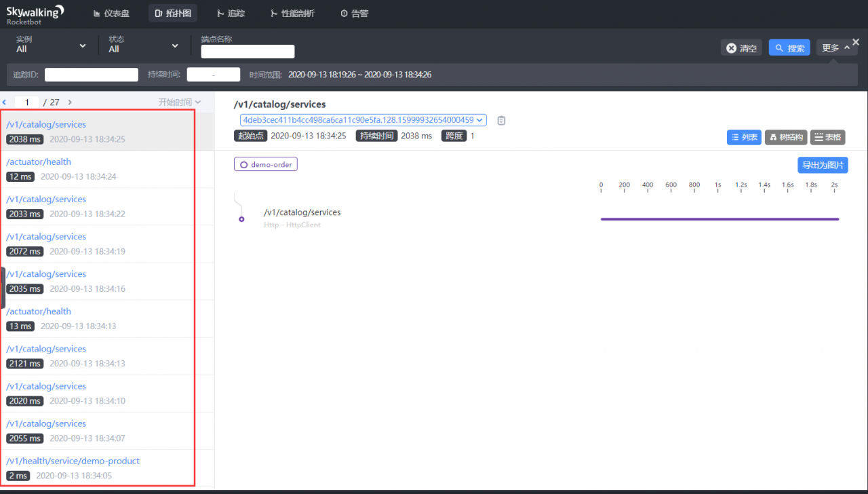This screenshot has width=868, height=494.
Task: Click the 时间范围 date range value
Action: (360, 75)
